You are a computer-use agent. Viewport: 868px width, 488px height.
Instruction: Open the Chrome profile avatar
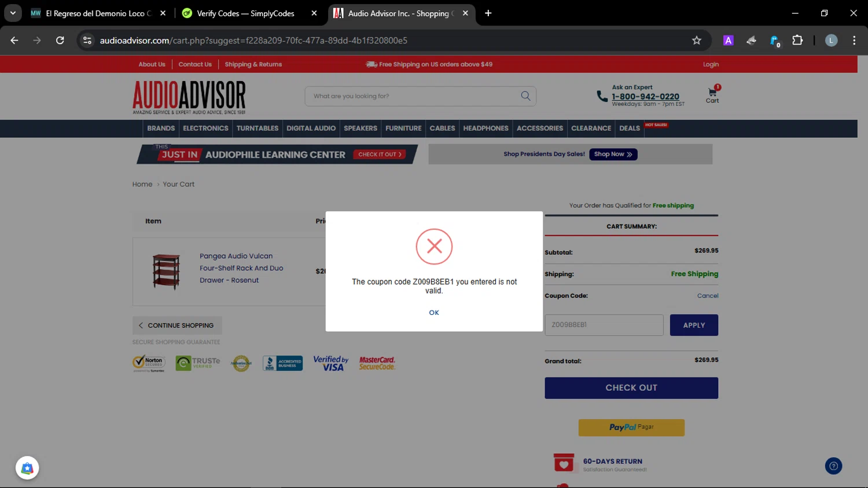pos(831,41)
